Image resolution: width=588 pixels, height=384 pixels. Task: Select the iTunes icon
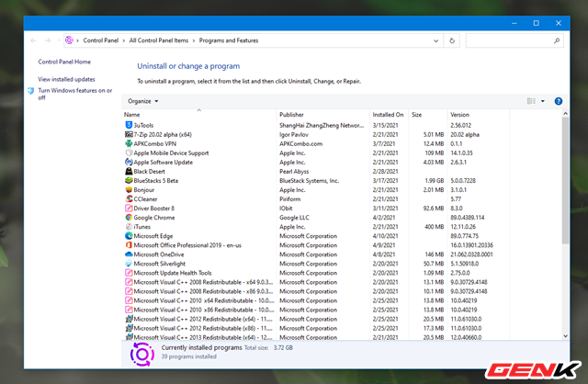pos(129,227)
